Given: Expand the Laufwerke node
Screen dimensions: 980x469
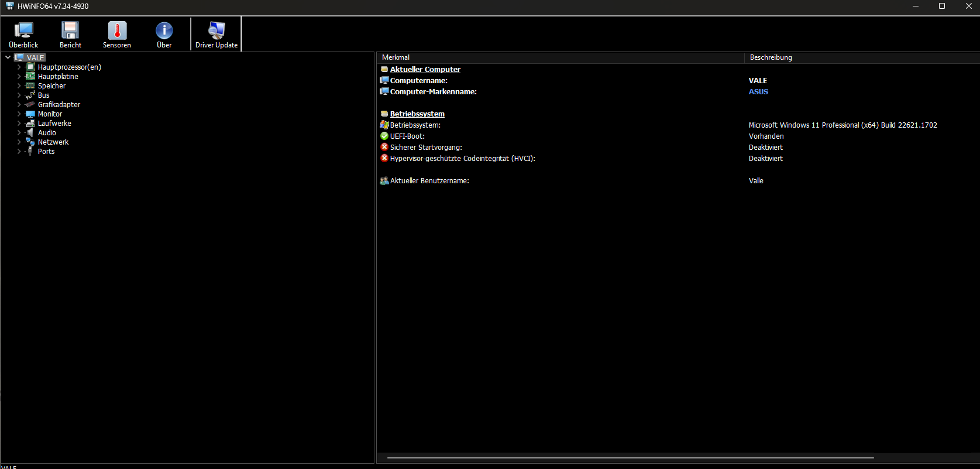Looking at the screenshot, I should [19, 123].
